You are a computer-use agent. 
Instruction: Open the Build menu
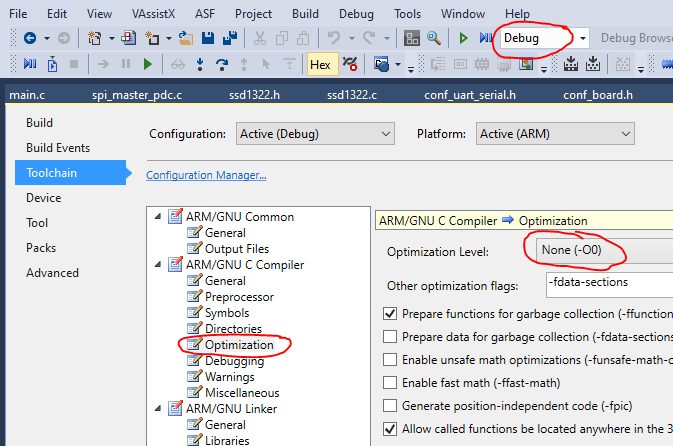306,14
